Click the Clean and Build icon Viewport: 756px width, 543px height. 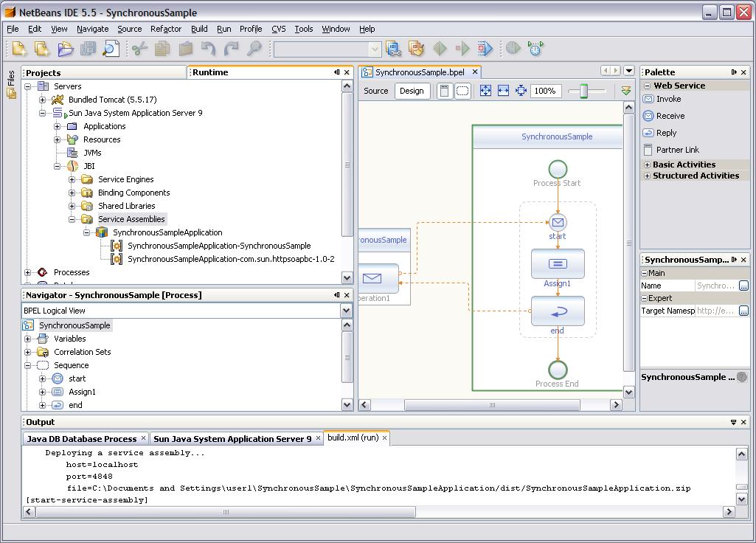tap(416, 49)
